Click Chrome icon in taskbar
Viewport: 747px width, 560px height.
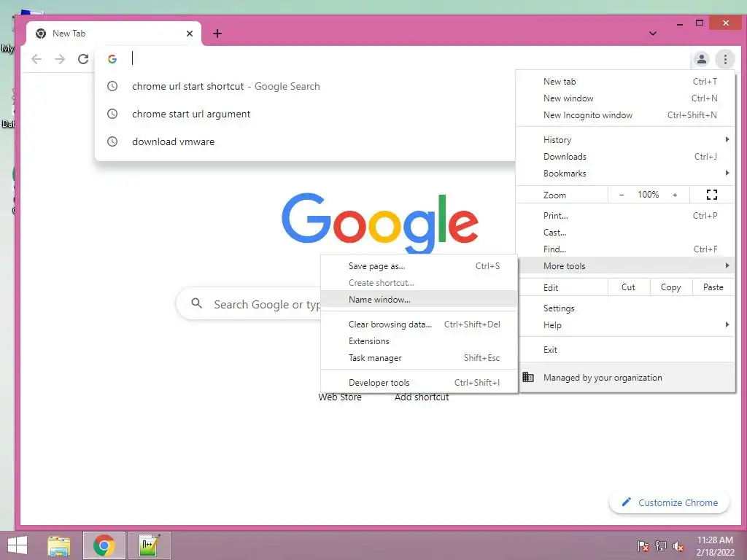pos(104,545)
